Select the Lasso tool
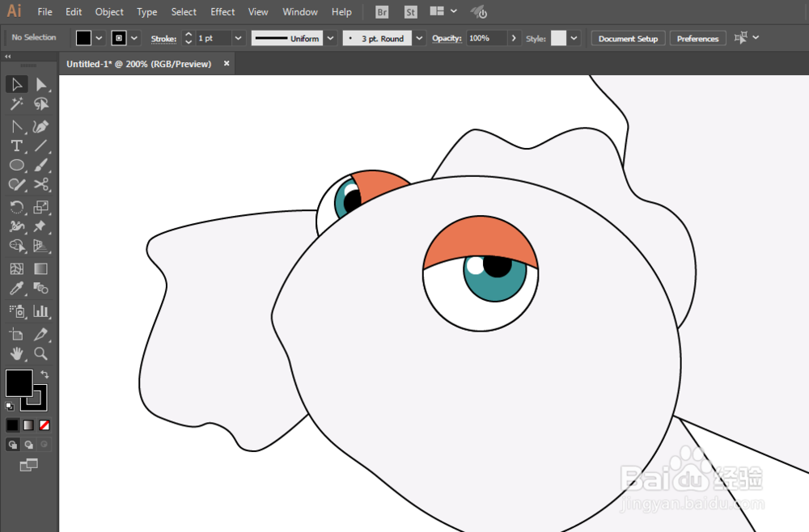 (40, 104)
